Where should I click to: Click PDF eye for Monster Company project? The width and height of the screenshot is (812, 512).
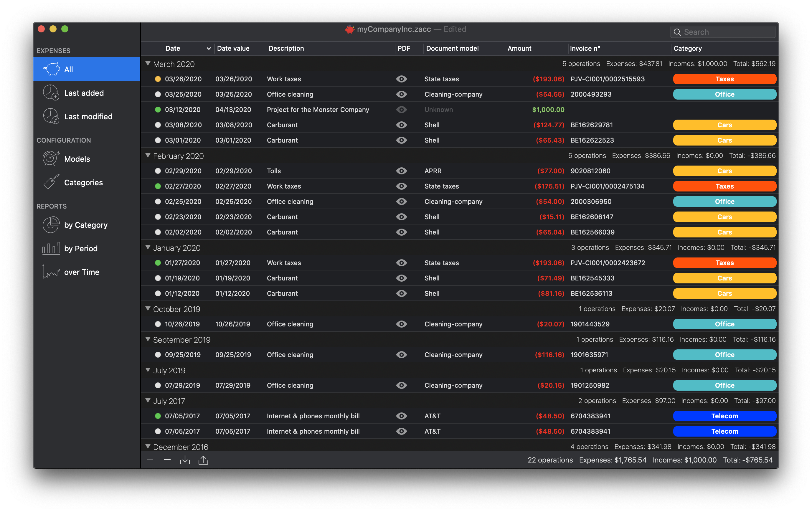click(x=401, y=110)
